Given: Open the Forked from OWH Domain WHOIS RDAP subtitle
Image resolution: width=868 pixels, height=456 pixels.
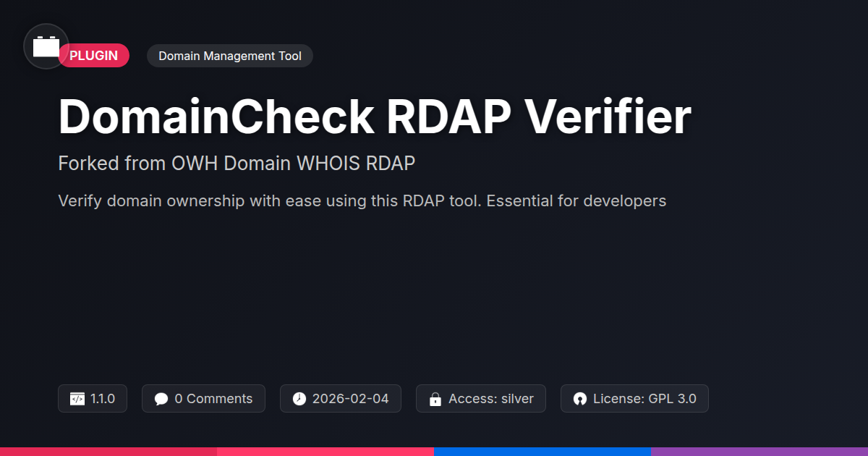Looking at the screenshot, I should pyautogui.click(x=237, y=164).
